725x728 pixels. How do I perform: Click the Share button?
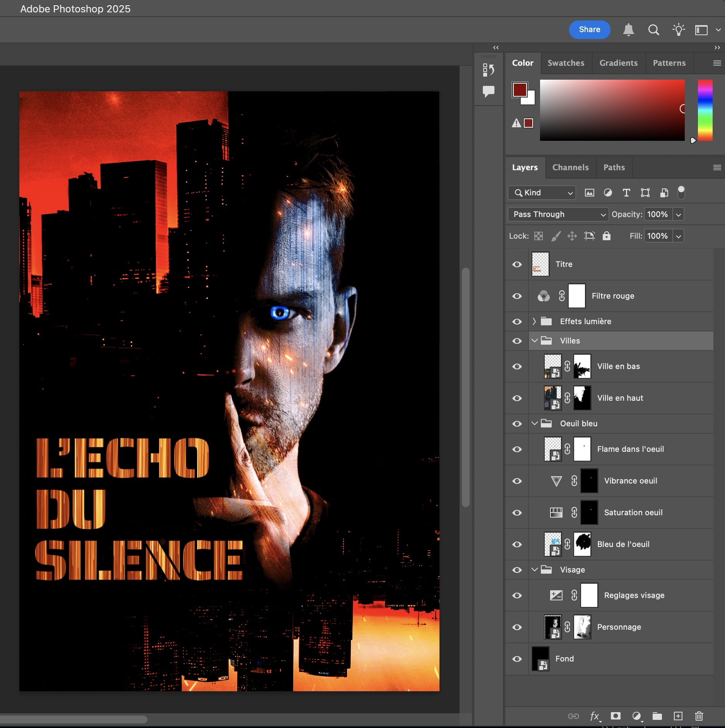(x=589, y=29)
